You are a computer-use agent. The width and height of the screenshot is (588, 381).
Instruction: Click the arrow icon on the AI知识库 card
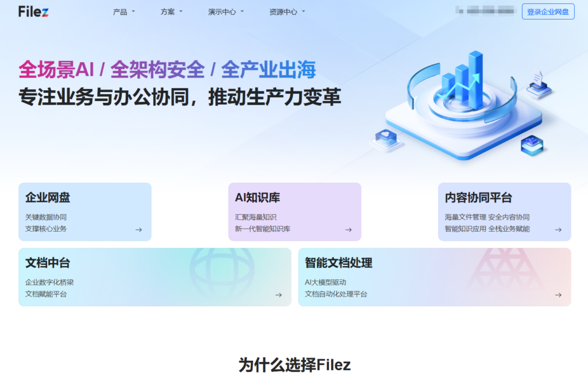348,229
